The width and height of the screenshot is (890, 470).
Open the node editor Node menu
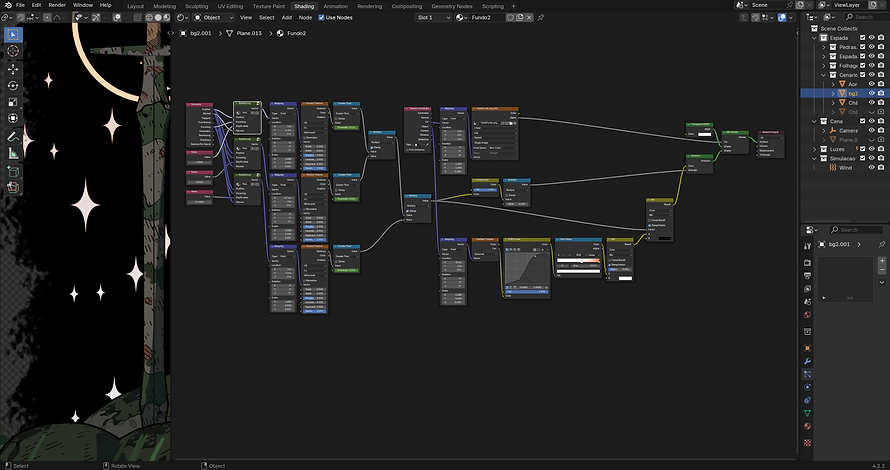point(305,18)
